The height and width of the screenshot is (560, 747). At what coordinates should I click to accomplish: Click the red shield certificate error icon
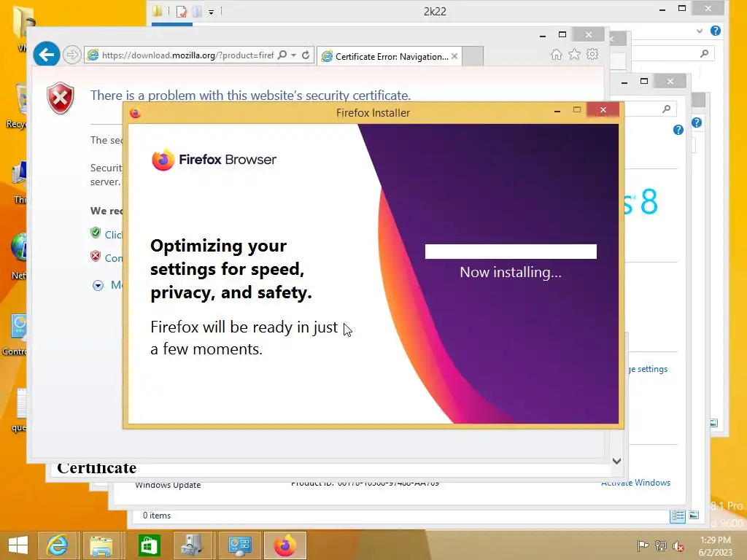61,98
